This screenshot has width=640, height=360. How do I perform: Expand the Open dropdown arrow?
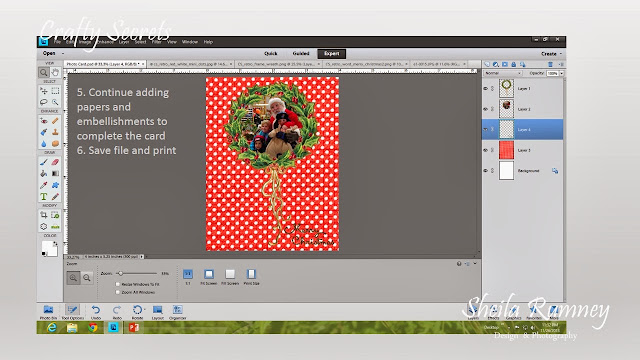tap(63, 53)
